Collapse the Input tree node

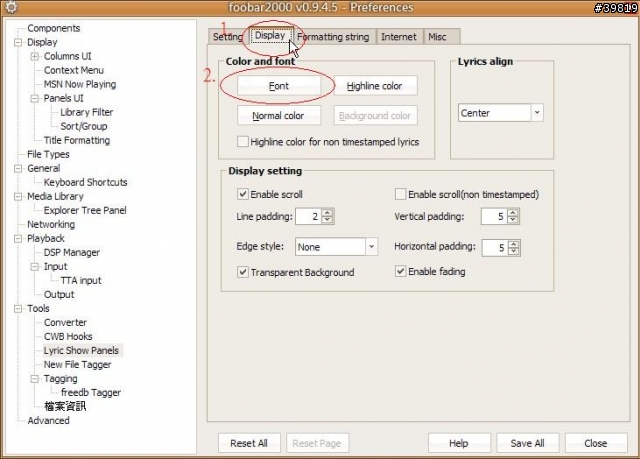(35, 266)
